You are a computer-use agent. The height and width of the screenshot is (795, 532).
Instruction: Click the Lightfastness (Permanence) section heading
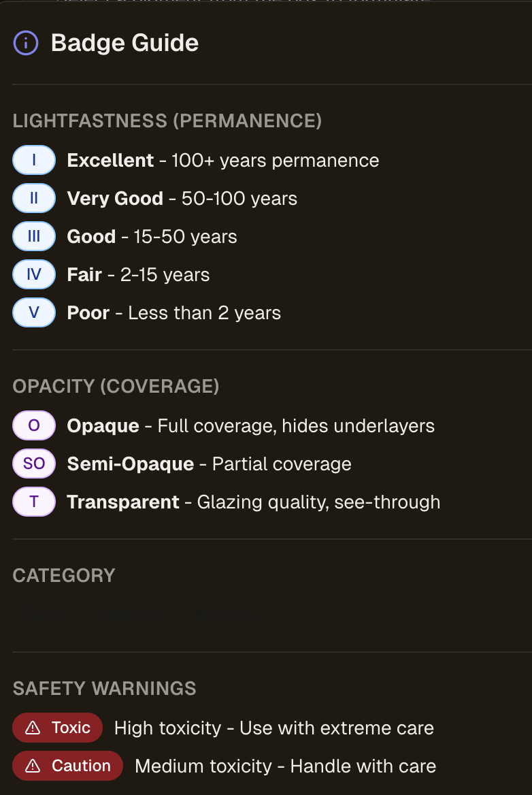click(167, 121)
